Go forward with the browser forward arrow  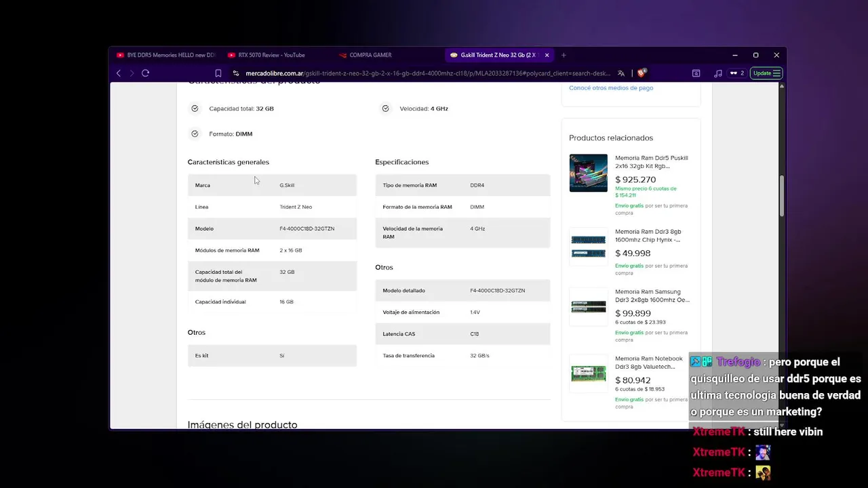[132, 73]
